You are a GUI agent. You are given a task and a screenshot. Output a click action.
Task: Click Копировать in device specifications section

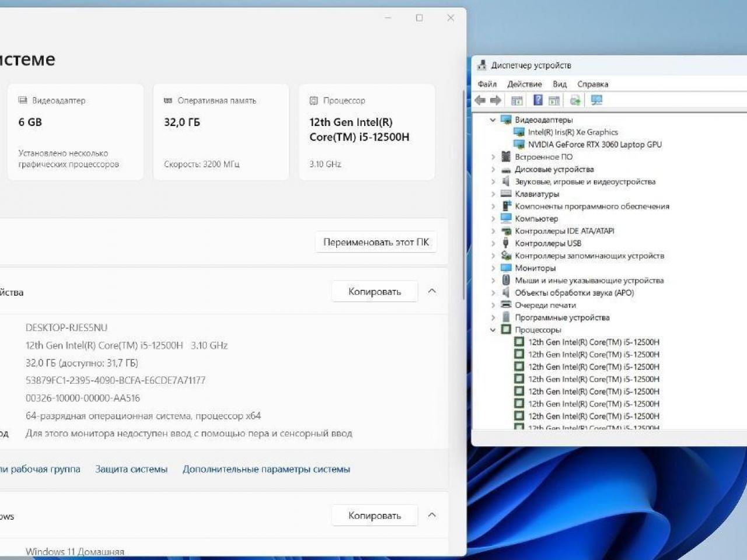[x=375, y=291]
